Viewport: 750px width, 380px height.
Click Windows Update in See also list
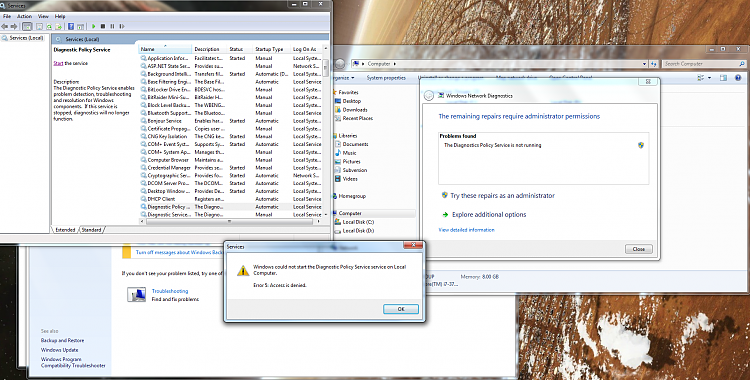(x=59, y=350)
